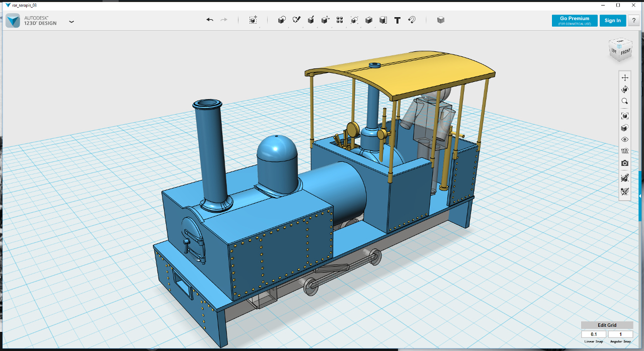The image size is (644, 351).
Task: Select the Orbit navigation tool
Action: 625,90
